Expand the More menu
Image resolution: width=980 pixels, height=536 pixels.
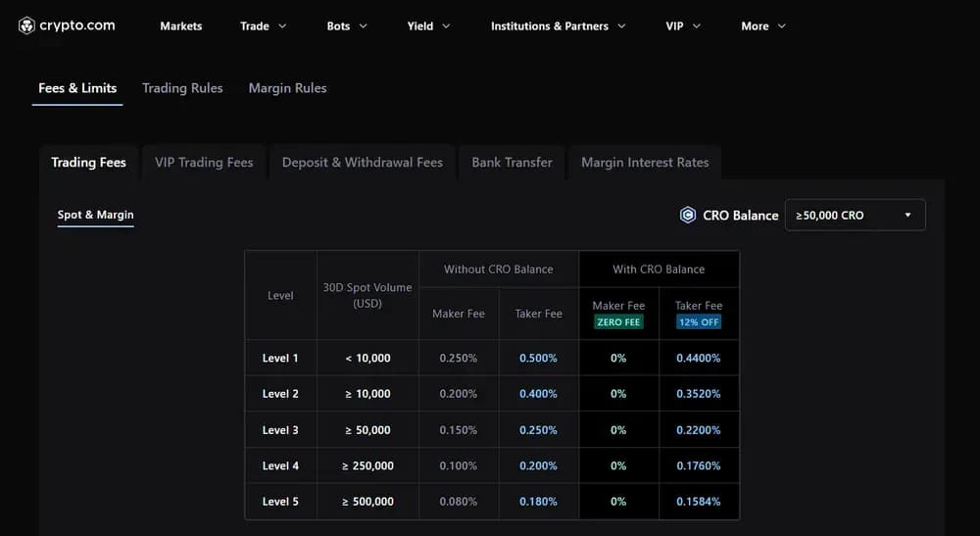click(x=763, y=26)
